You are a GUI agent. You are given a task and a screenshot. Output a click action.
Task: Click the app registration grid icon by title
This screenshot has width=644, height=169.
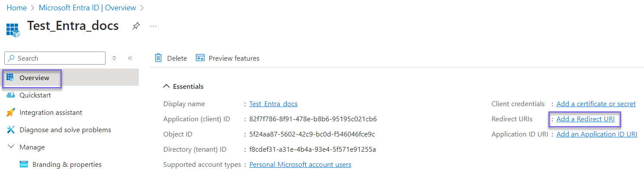coord(13,30)
